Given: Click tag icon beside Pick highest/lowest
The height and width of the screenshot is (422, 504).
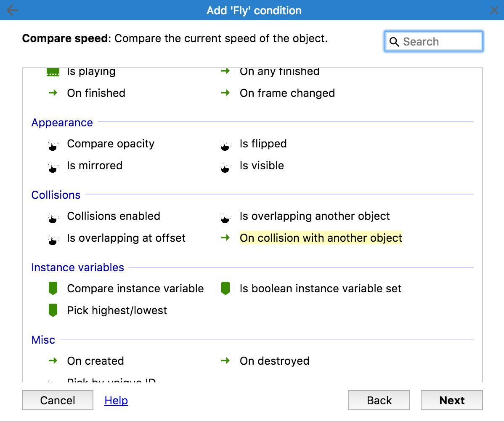Looking at the screenshot, I should [x=53, y=310].
